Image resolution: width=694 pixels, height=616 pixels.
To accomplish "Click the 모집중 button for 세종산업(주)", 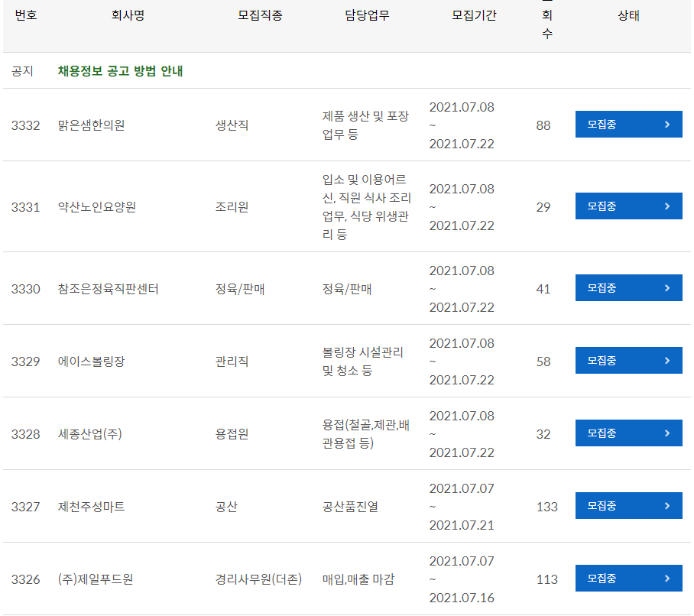I will click(x=628, y=433).
